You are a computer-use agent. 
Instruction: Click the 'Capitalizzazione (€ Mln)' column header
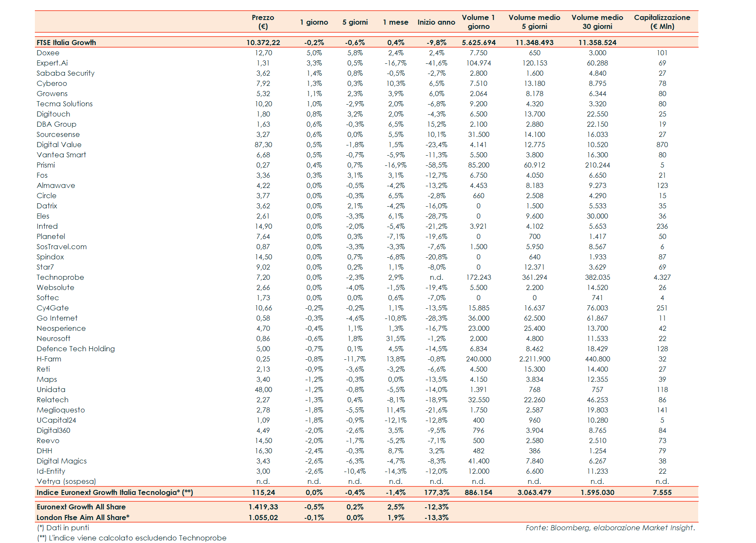[x=662, y=22]
